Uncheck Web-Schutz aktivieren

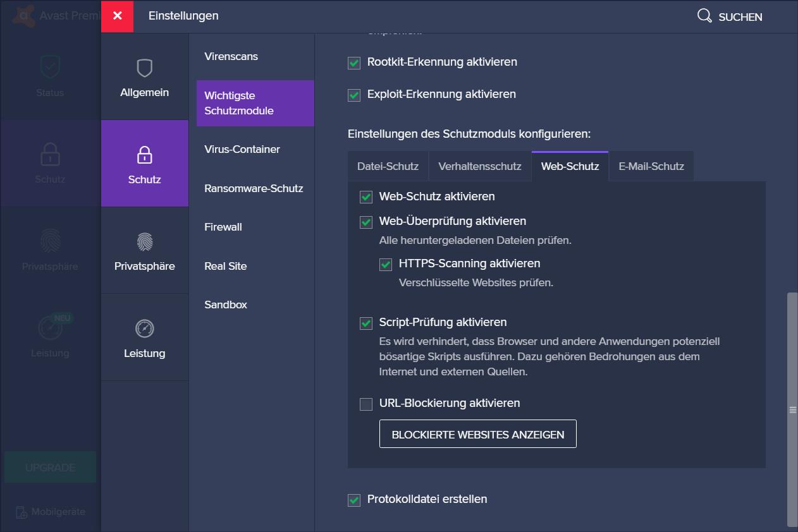click(366, 197)
